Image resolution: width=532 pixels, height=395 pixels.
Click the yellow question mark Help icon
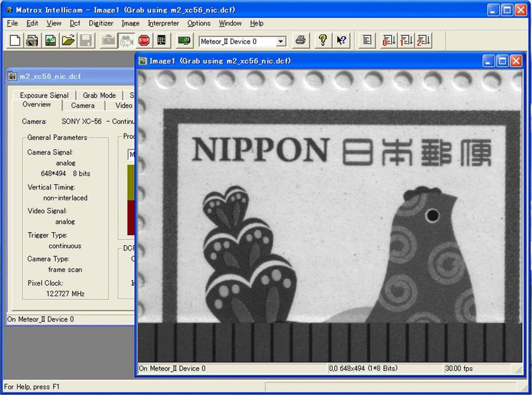coord(323,41)
